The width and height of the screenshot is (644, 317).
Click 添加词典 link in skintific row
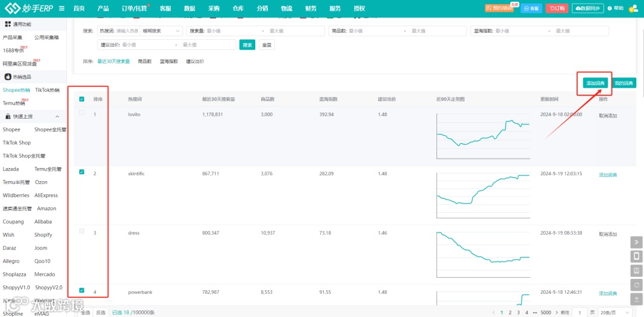pyautogui.click(x=608, y=175)
